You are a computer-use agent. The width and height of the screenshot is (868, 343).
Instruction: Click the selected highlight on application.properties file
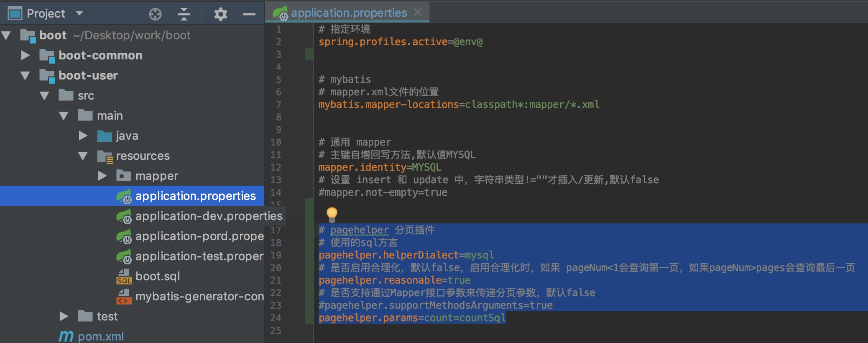(x=196, y=195)
